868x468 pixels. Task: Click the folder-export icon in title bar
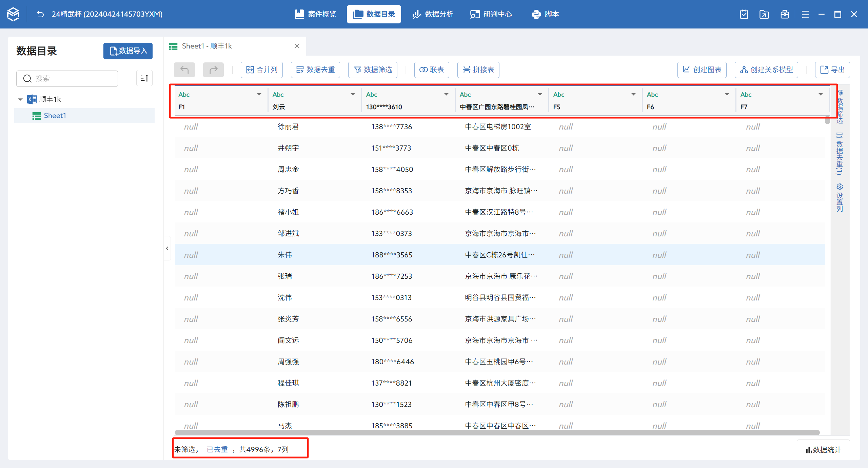click(764, 14)
